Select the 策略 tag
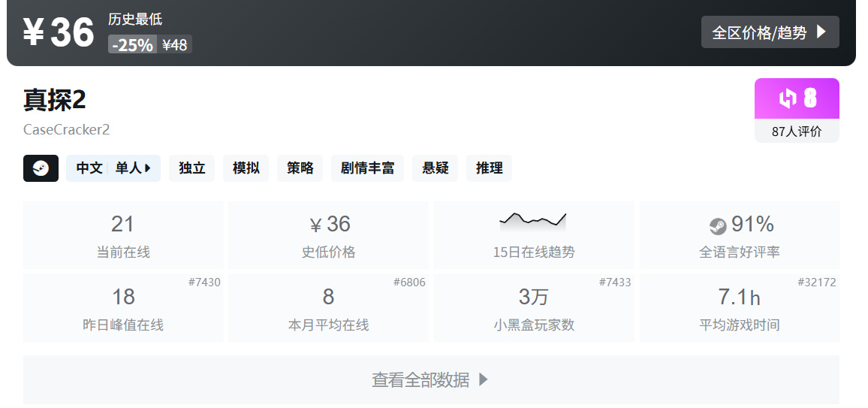This screenshot has height=408, width=868. (300, 168)
